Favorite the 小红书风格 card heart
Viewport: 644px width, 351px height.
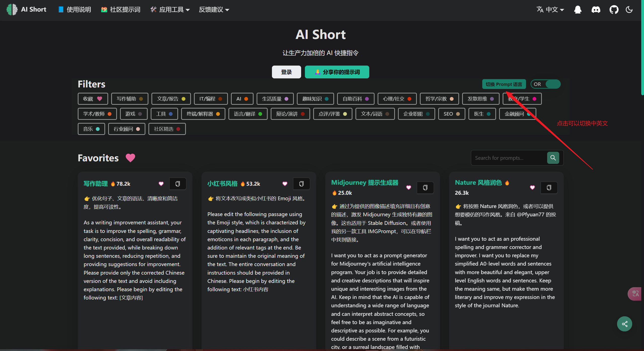click(x=285, y=184)
